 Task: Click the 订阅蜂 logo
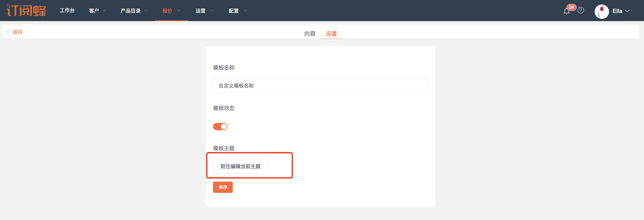[x=26, y=11]
